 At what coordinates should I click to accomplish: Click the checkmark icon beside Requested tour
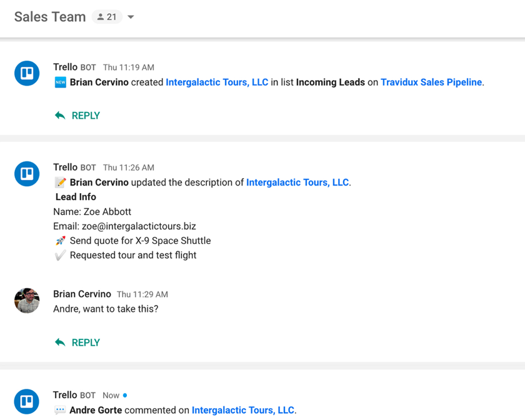point(60,255)
